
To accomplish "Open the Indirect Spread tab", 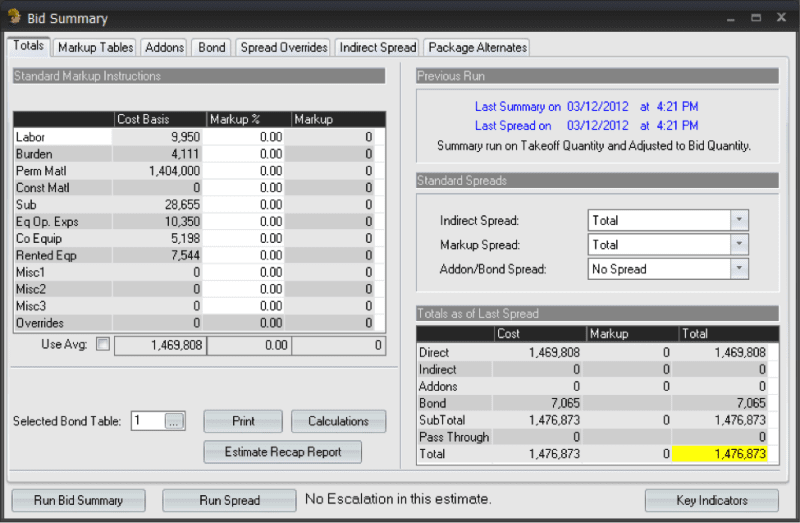I will 377,47.
